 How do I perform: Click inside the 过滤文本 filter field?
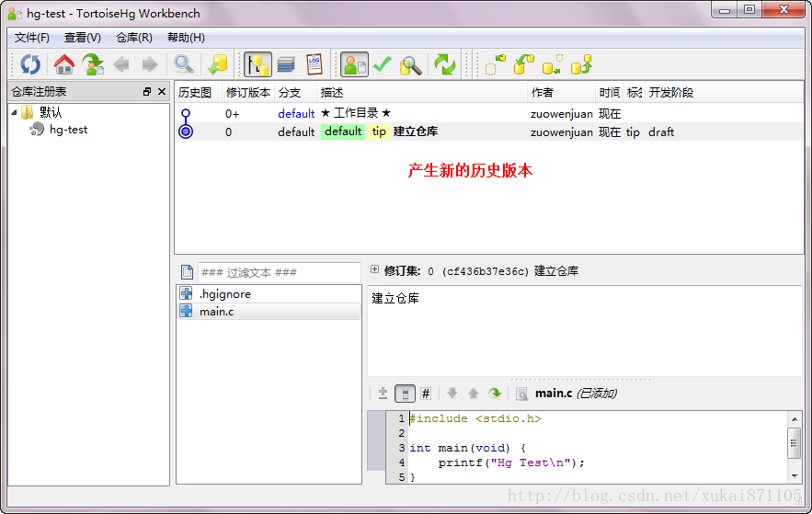(x=280, y=272)
